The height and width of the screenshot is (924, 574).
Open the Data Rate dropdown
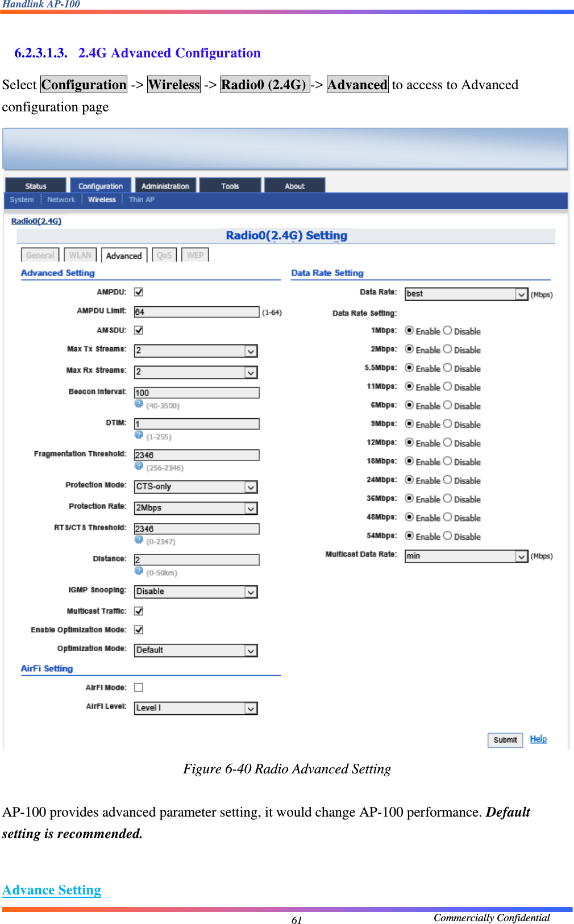(x=467, y=294)
